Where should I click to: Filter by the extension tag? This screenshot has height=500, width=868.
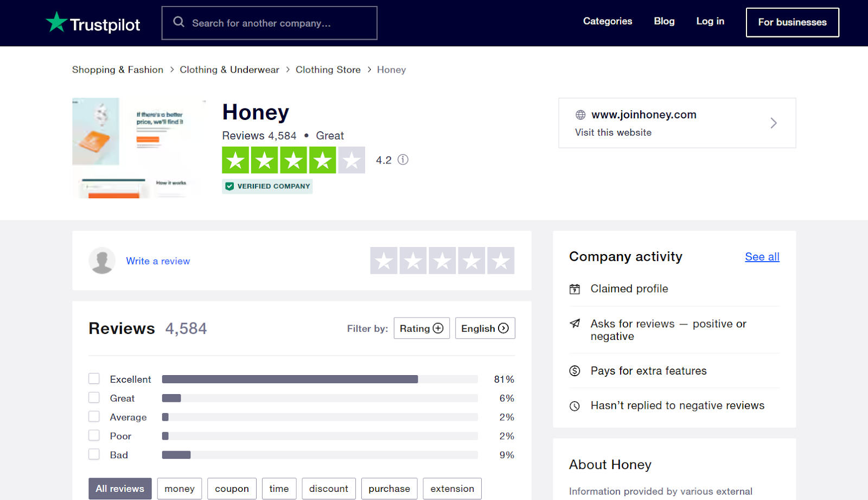(452, 489)
